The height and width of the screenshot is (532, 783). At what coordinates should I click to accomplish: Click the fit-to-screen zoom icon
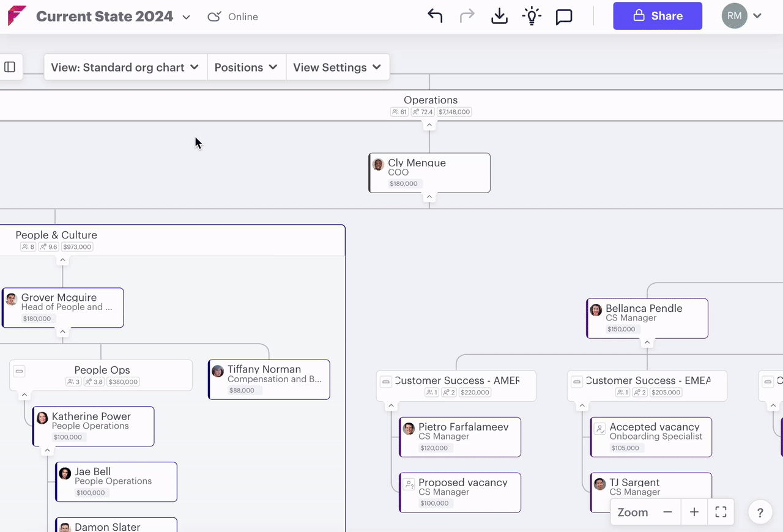point(721,512)
